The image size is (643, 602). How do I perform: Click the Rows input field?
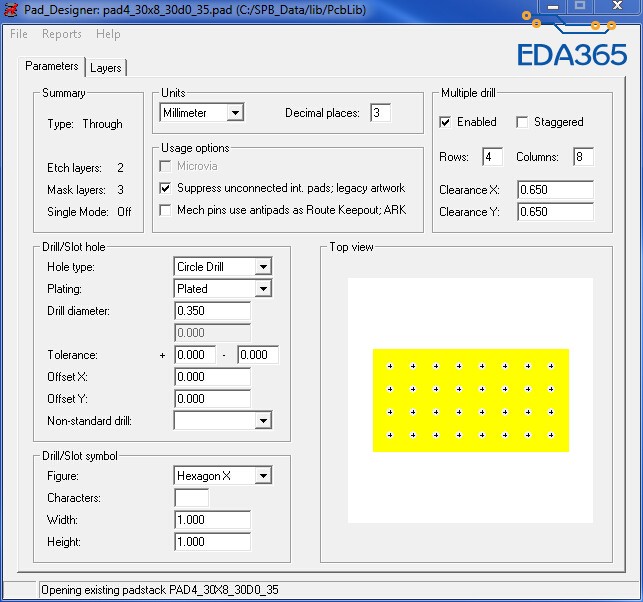pyautogui.click(x=493, y=157)
